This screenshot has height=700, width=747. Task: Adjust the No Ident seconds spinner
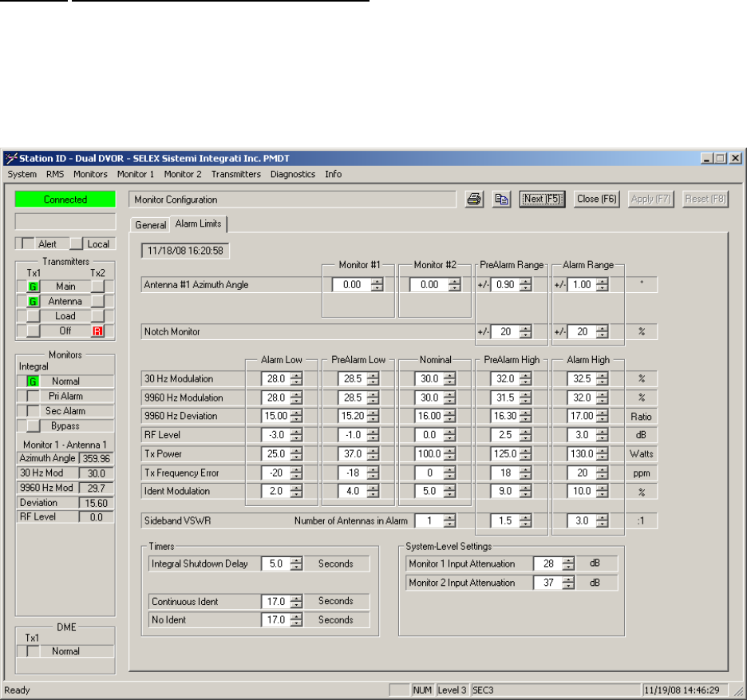[x=296, y=620]
